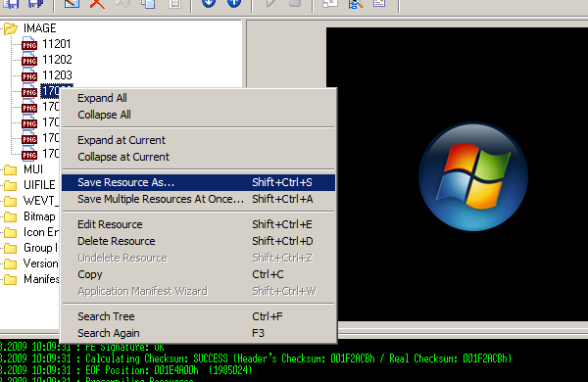The width and height of the screenshot is (588, 382).
Task: Click the MUI folder icon
Action: point(10,169)
